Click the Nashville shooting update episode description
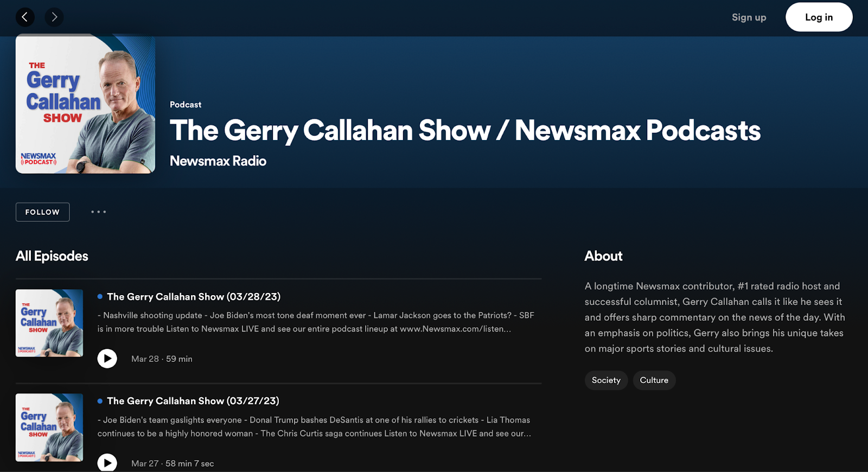Viewport: 868px width, 472px height. (316, 322)
